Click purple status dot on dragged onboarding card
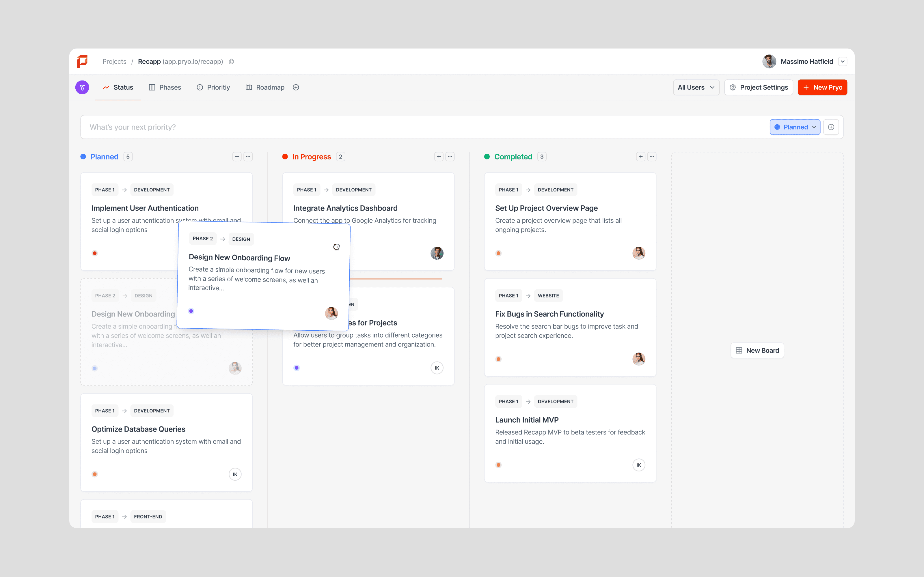 click(x=191, y=311)
